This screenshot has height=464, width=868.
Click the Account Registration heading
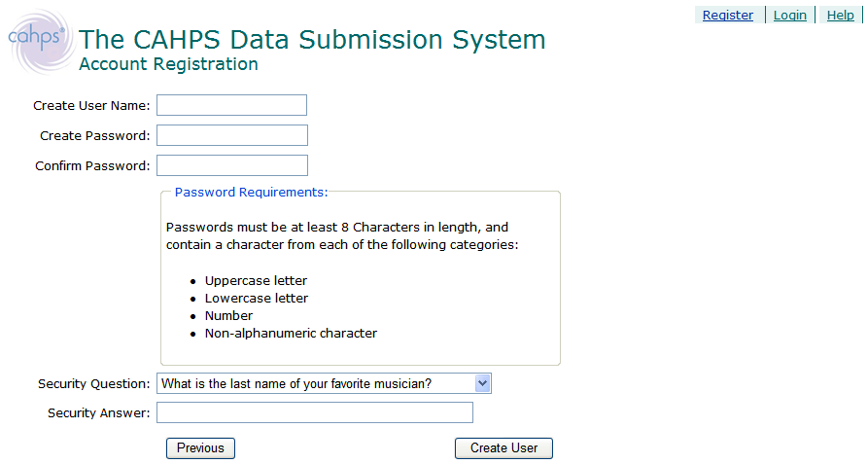(x=168, y=64)
